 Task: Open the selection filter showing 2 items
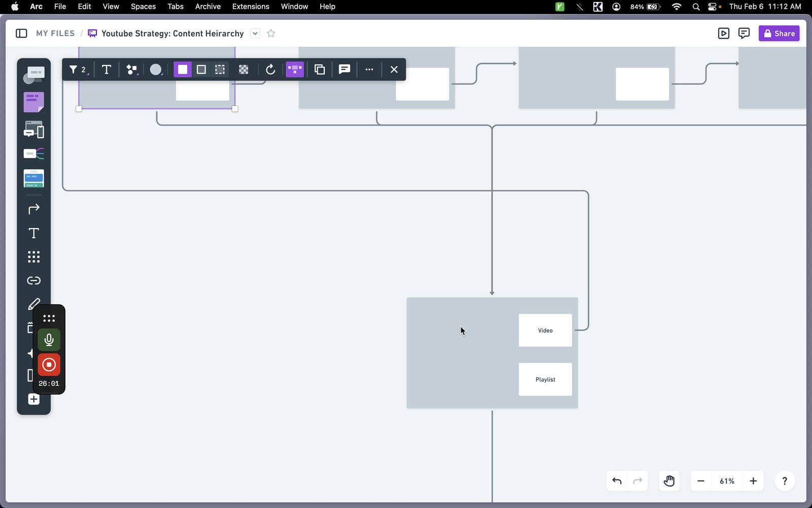(x=78, y=70)
